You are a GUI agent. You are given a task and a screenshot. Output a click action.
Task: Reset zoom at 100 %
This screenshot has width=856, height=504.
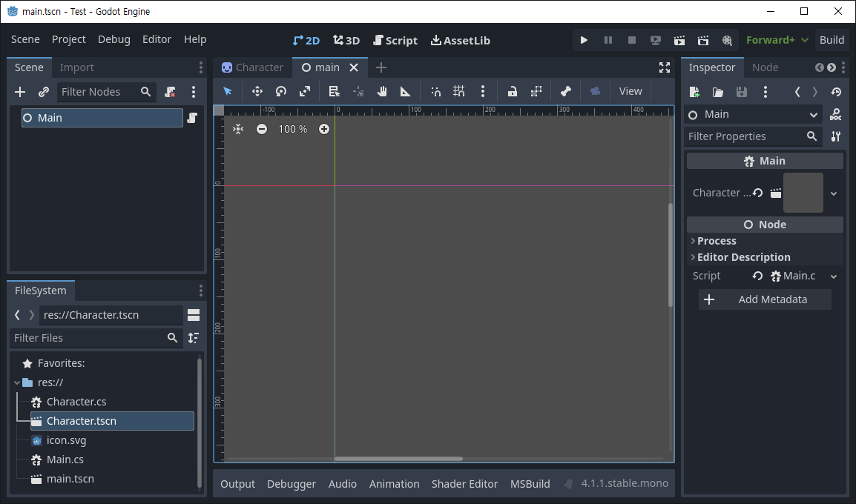[292, 129]
